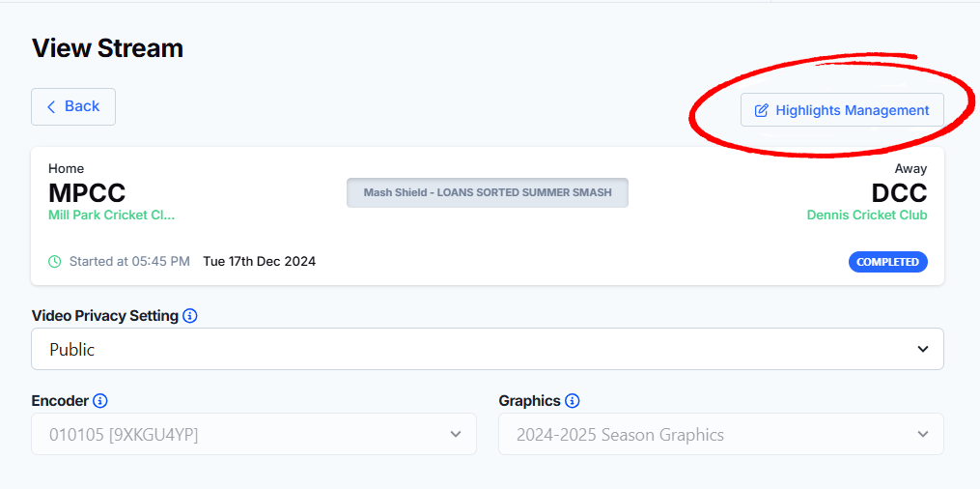This screenshot has width=980, height=489.
Task: Click the MPCC home team abbreviation
Action: pos(87,193)
